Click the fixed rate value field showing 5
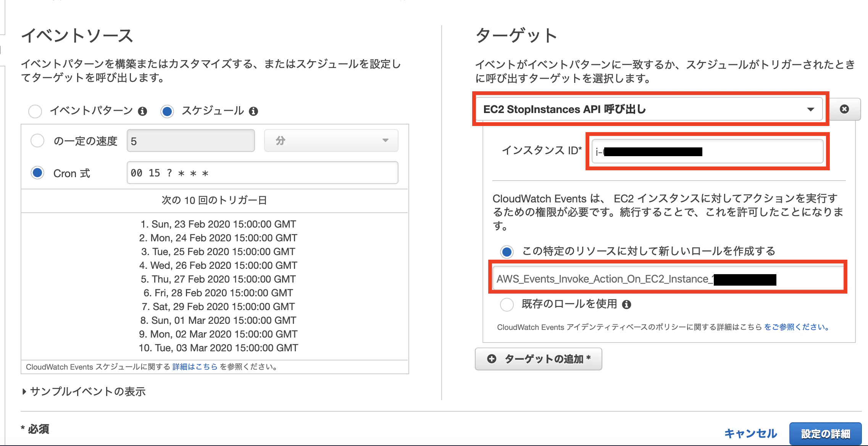The image size is (868, 446). tap(191, 141)
